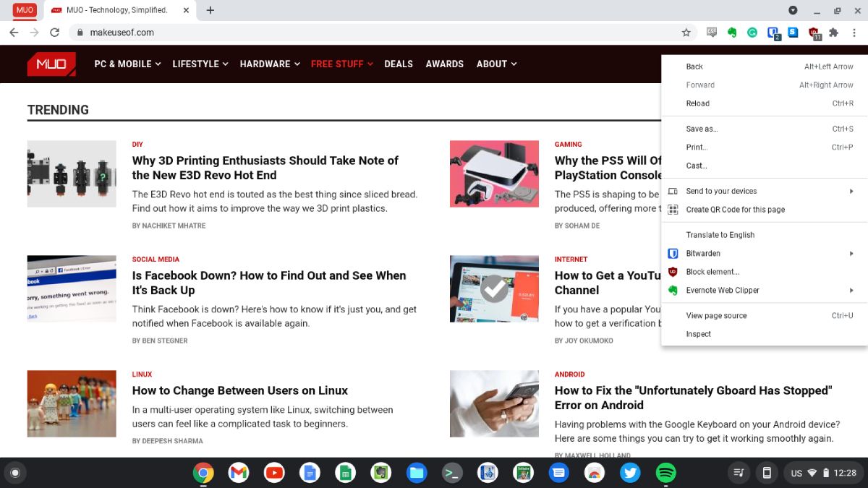This screenshot has height=488, width=868.
Task: Click the PS5 console article thumbnail
Action: (x=494, y=174)
